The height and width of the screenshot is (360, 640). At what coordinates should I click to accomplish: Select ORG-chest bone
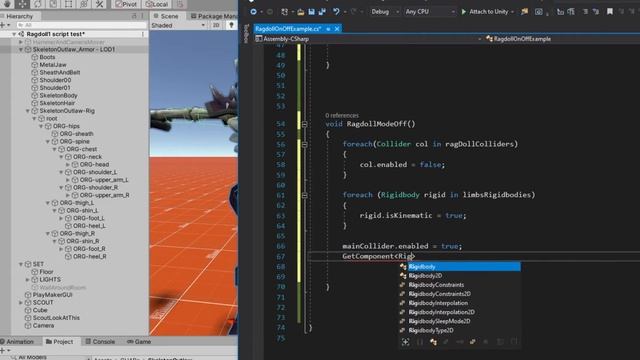pos(82,149)
